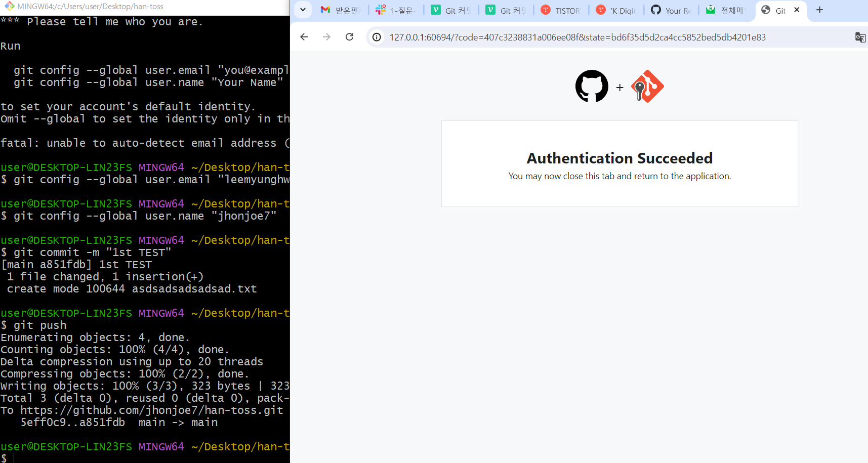Open the second Git 커밋 velog tab
This screenshot has width=868, height=463.
pyautogui.click(x=507, y=10)
